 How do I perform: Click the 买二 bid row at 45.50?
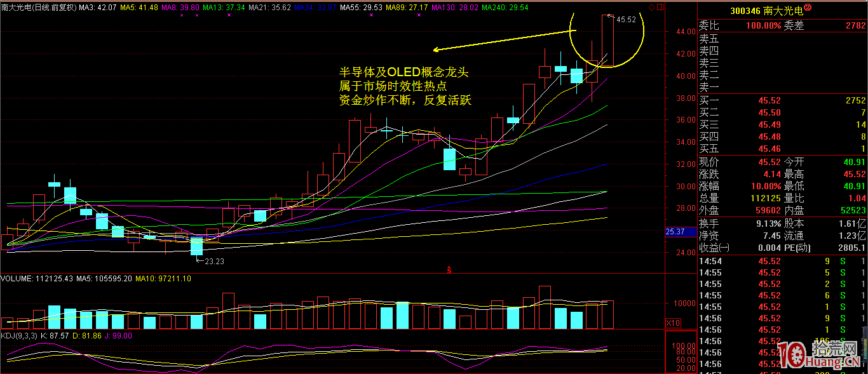click(x=783, y=112)
